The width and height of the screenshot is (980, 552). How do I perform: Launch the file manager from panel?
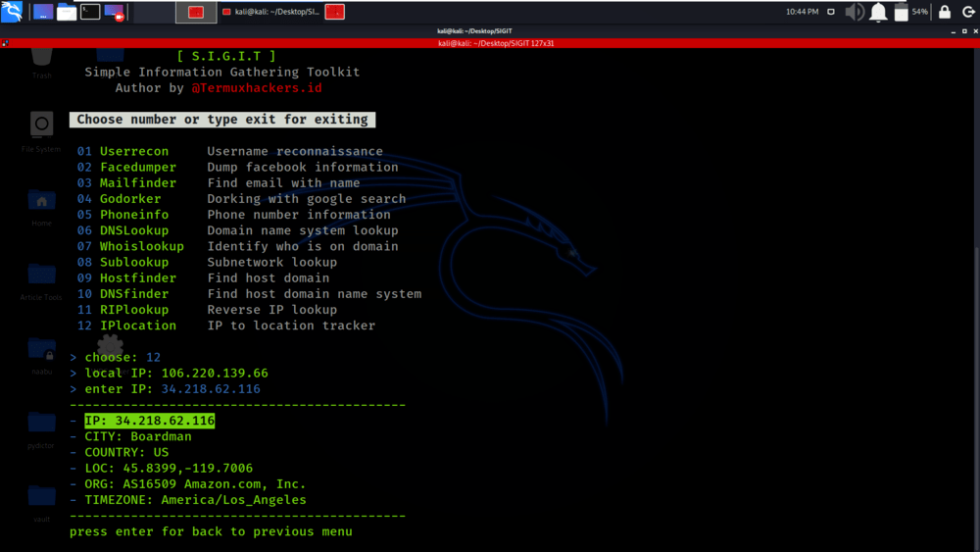67,12
